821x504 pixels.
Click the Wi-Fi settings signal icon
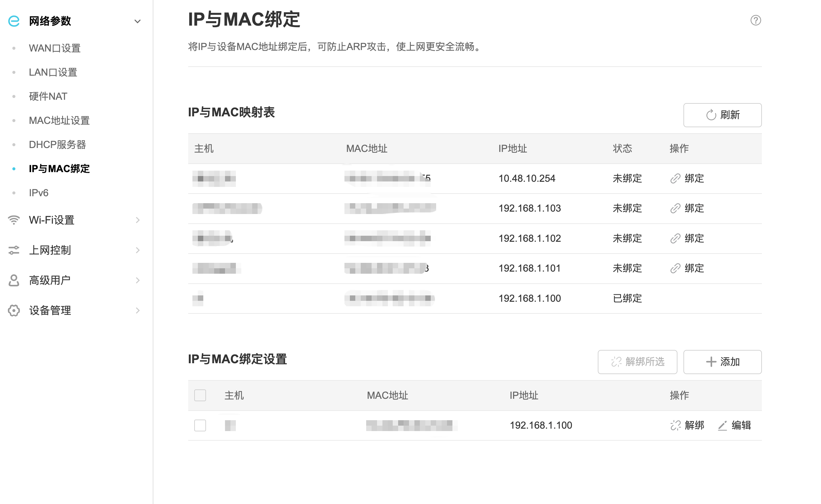click(x=14, y=220)
